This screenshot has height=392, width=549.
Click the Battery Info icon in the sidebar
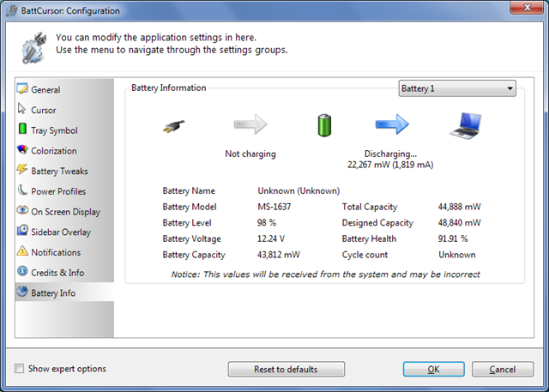(22, 291)
